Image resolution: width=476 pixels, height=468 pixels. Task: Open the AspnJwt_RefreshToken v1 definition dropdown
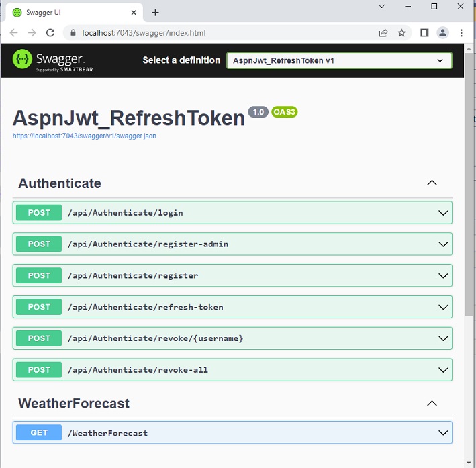[339, 60]
